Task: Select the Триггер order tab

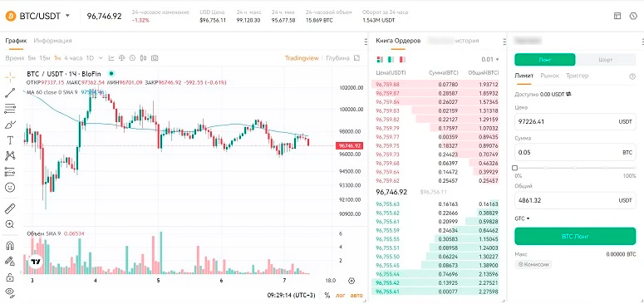Action: (x=577, y=76)
